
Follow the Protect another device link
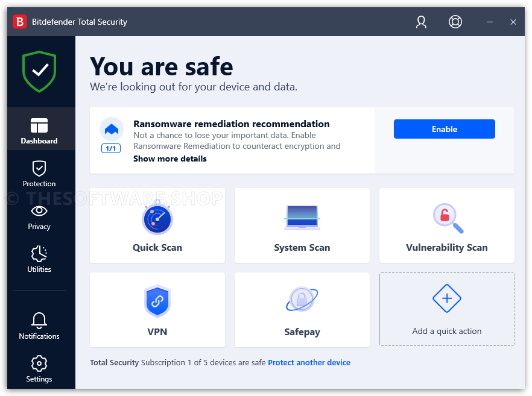point(309,362)
